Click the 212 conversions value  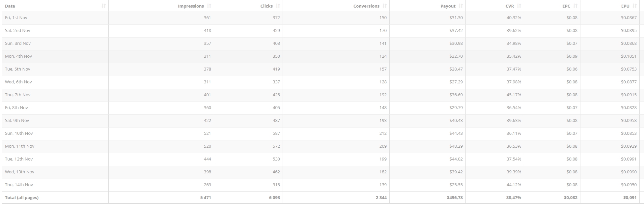tap(383, 133)
